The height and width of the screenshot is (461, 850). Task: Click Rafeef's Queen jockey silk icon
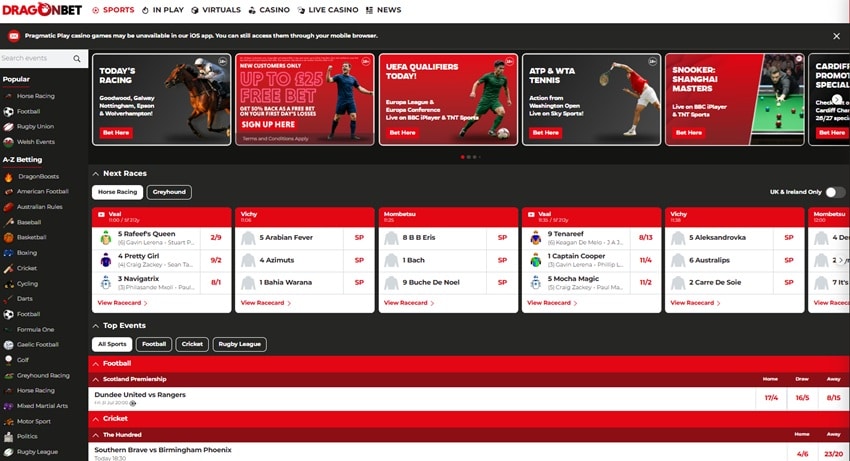click(x=106, y=238)
